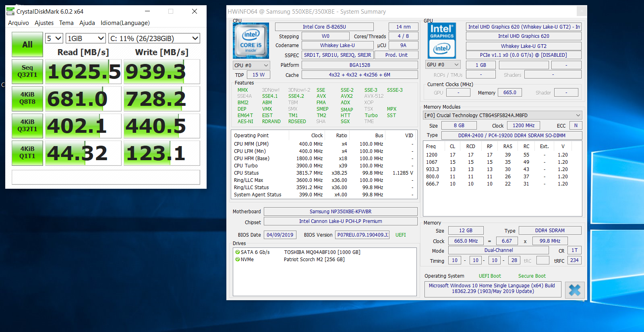The image size is (644, 332).
Task: Run all benchmarks with the All button
Action: point(27,45)
